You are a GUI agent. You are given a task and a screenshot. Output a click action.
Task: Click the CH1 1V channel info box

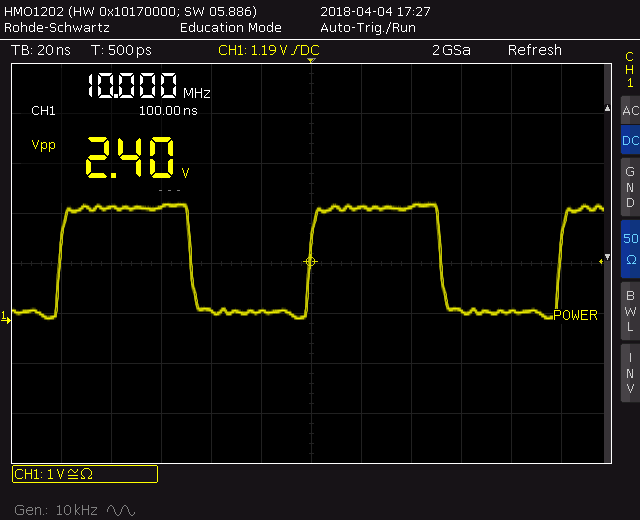(84, 474)
